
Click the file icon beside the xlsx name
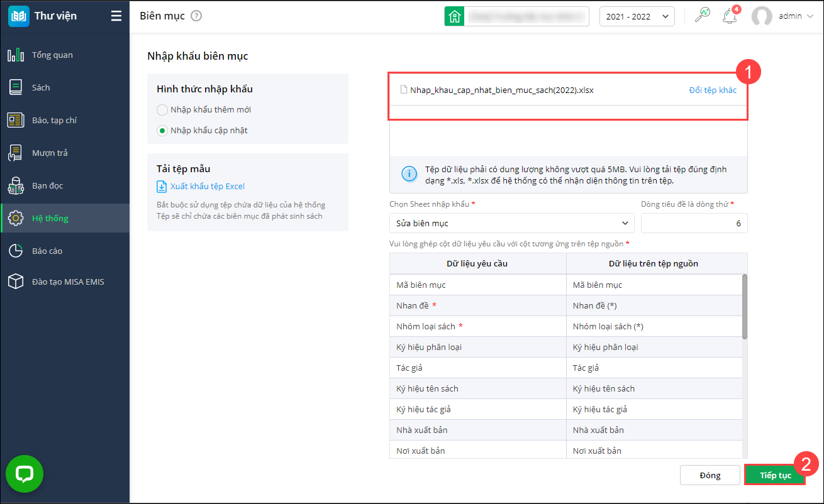[x=404, y=90]
